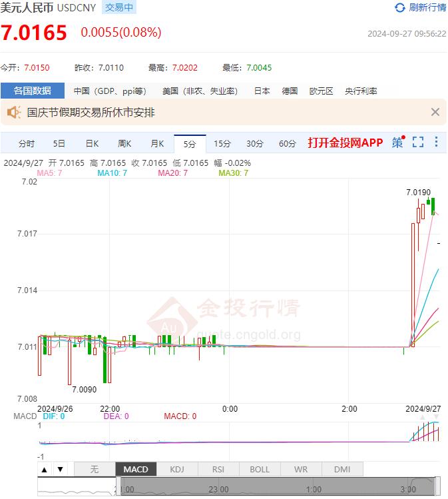Click the 策 strategy icon
The width and height of the screenshot is (448, 499).
[x=398, y=143]
